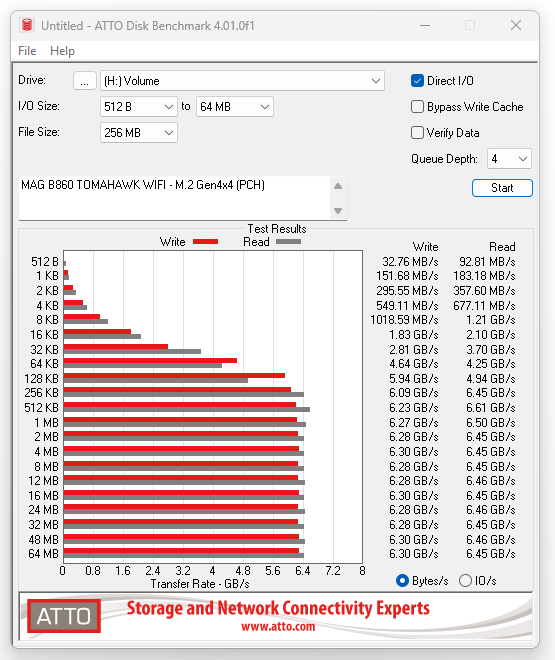Select the Bytes/s radio button
Screen dimensions: 555x660
click(x=402, y=580)
